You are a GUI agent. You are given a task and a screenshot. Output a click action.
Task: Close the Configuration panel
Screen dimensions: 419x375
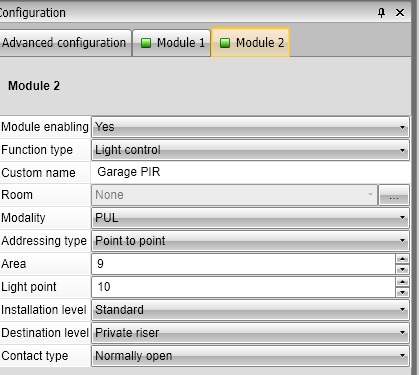click(x=400, y=13)
